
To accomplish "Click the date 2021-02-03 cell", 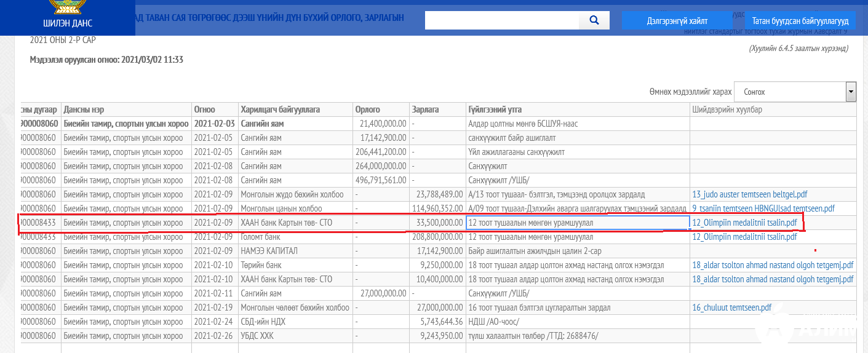I will pyautogui.click(x=215, y=124).
